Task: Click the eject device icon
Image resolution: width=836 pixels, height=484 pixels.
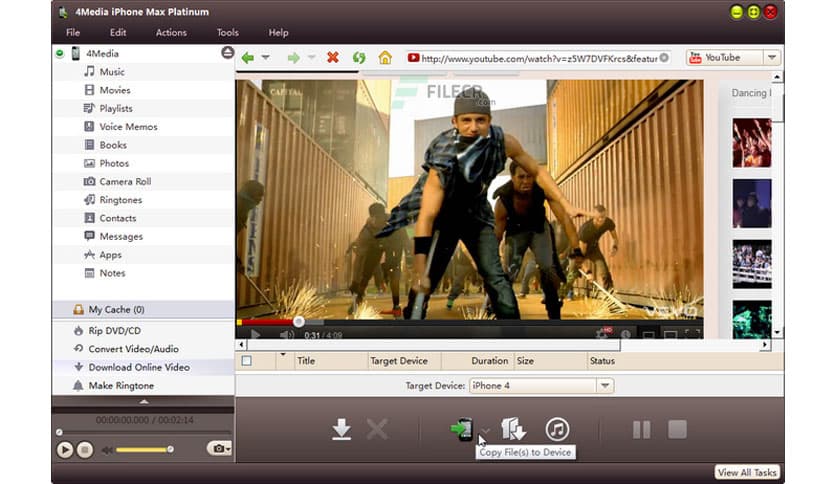Action: tap(228, 52)
